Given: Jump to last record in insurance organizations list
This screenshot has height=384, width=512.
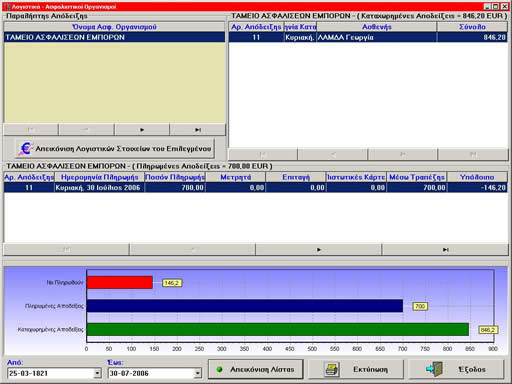Looking at the screenshot, I should tap(198, 130).
